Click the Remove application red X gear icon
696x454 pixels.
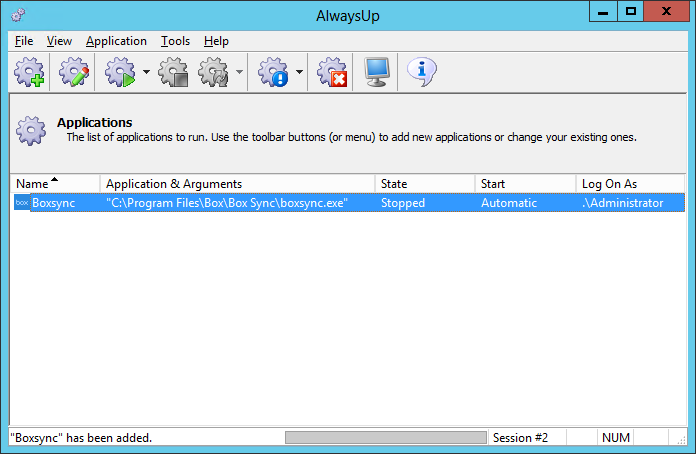pos(332,72)
